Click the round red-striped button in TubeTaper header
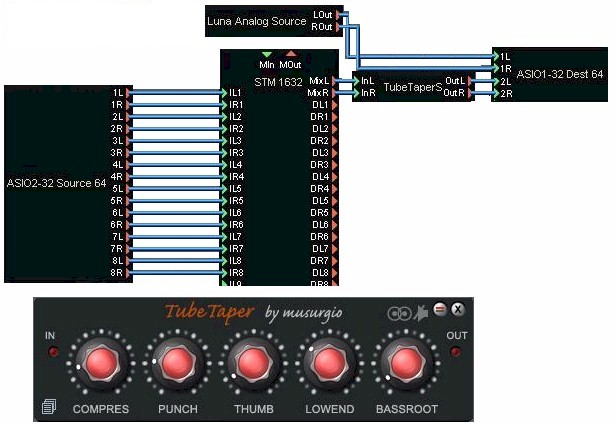Viewport: 616px width, 426px height. [x=440, y=309]
